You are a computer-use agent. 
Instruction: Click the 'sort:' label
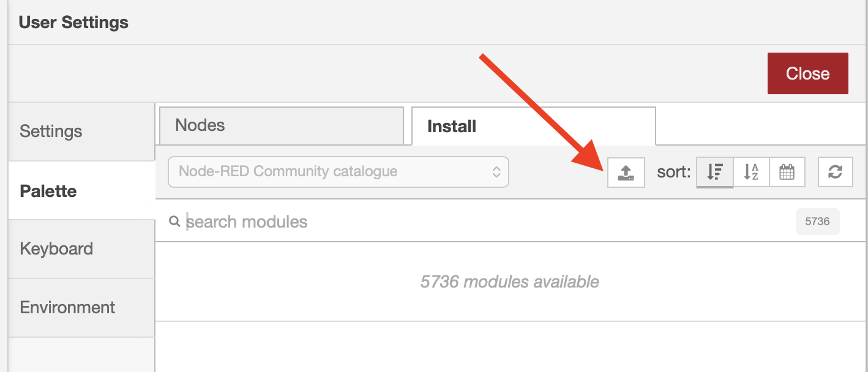point(673,173)
